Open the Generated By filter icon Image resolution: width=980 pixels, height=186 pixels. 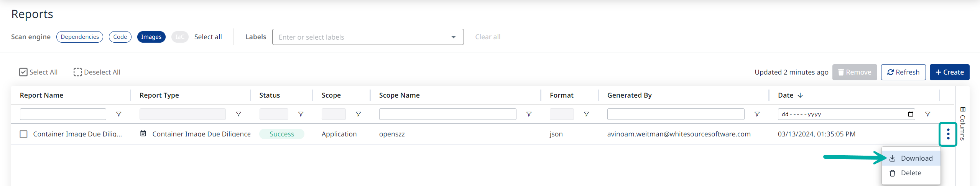coord(757,114)
